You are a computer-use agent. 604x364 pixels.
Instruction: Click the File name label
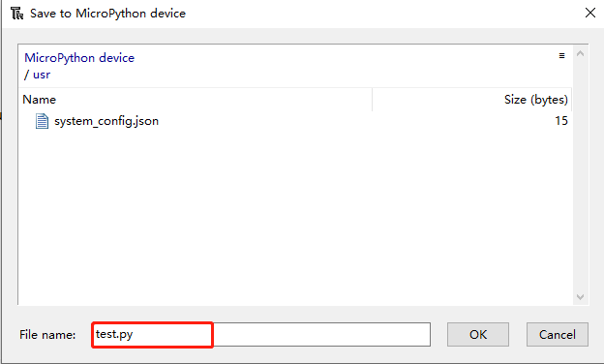[47, 334]
